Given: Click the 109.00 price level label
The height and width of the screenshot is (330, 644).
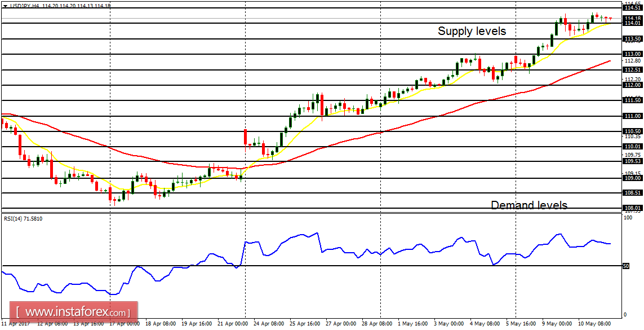Looking at the screenshot, I should click(x=633, y=178).
